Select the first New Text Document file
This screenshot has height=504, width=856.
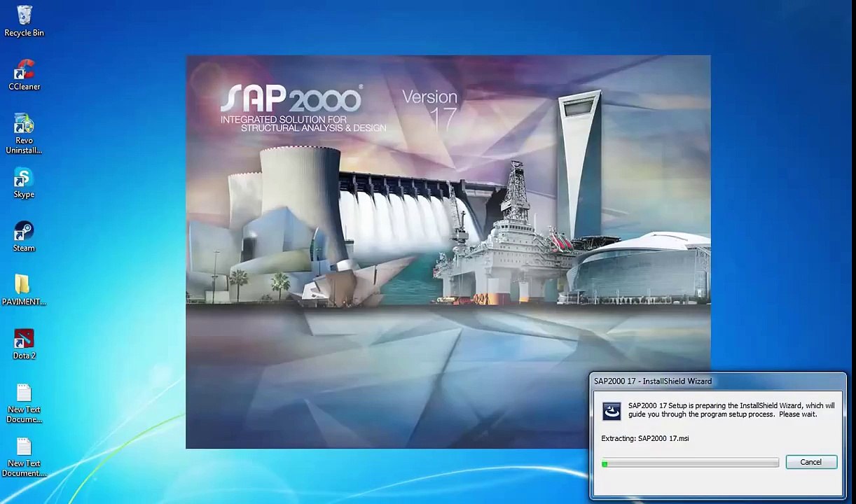[x=24, y=403]
